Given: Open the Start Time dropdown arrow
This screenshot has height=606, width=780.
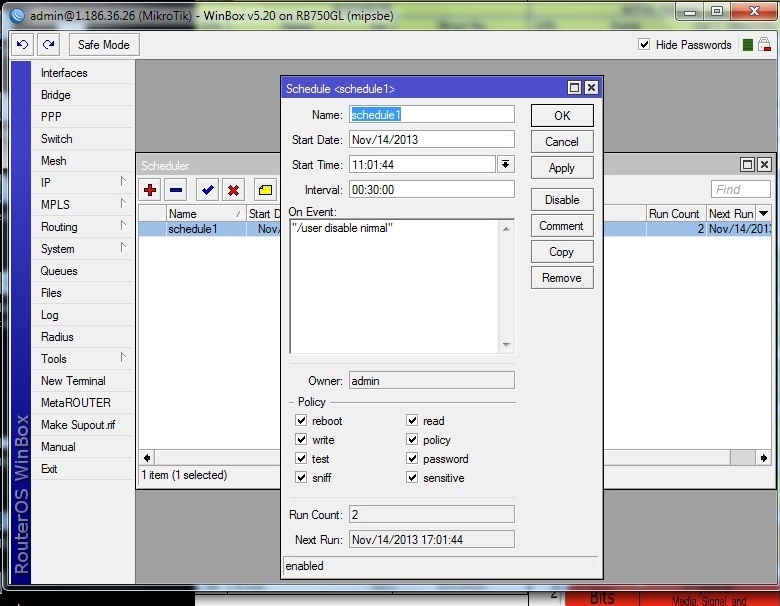Looking at the screenshot, I should click(x=505, y=164).
